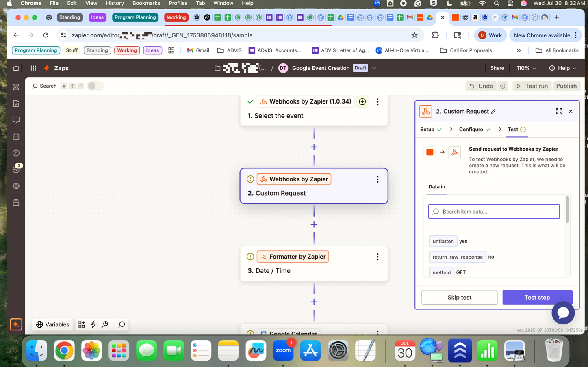
Task: Focus the Search item data field
Action: pyautogui.click(x=494, y=212)
